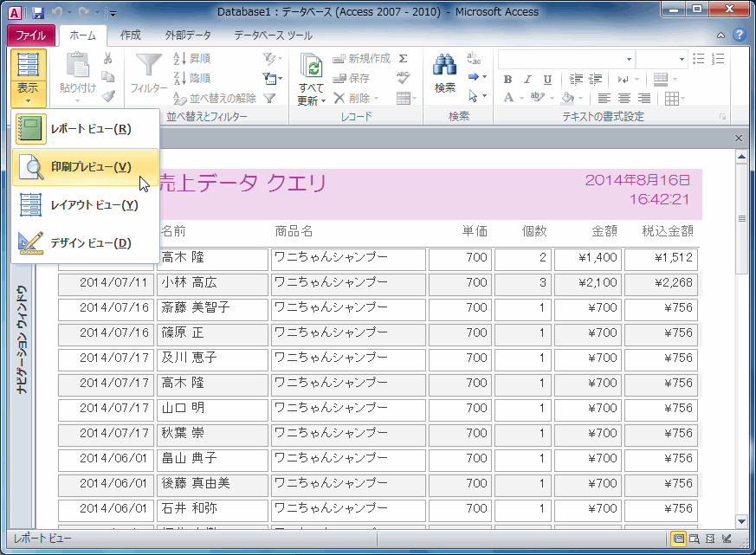Open the Selection filter dropdown

[273, 58]
